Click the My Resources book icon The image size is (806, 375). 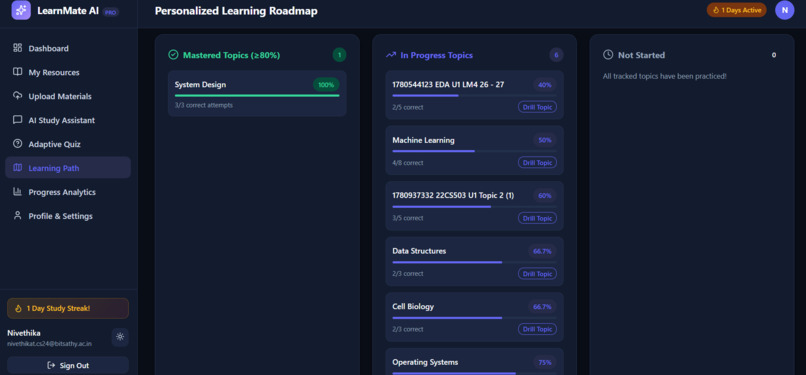point(17,72)
